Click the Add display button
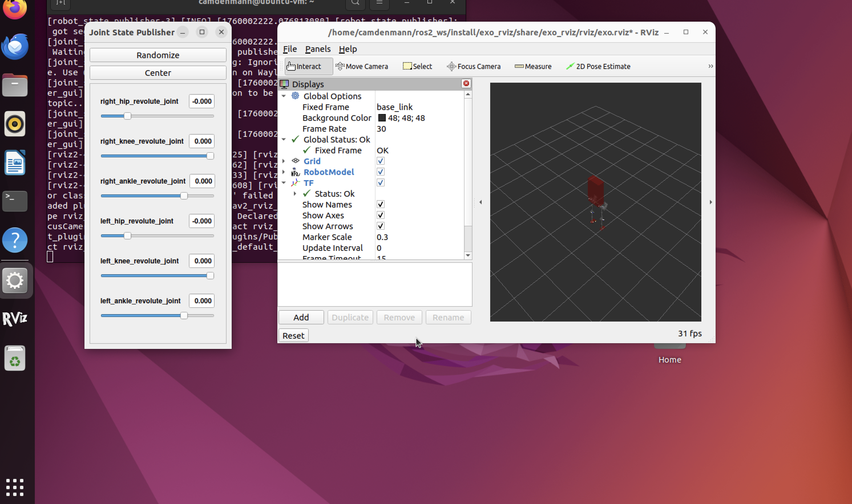852x504 pixels. (301, 317)
